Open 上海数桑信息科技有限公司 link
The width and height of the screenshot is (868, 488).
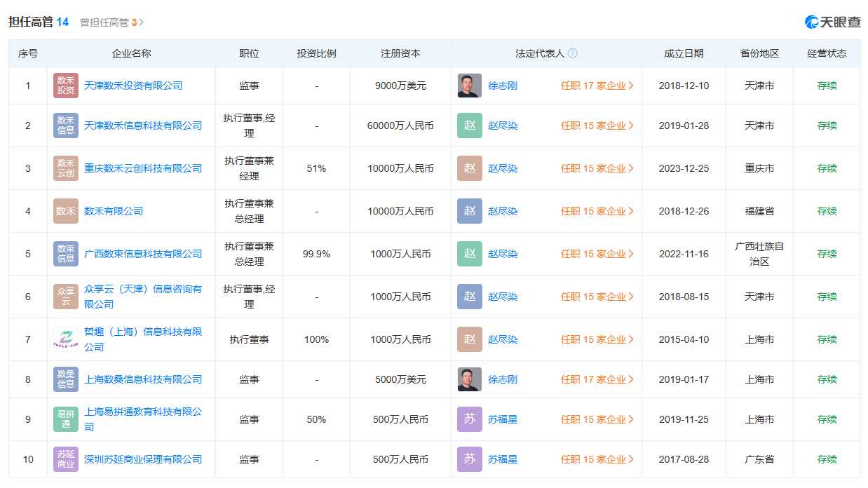(143, 379)
